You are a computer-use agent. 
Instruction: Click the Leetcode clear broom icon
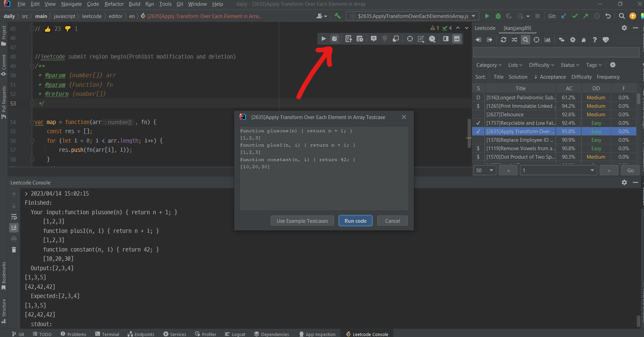[584, 40]
